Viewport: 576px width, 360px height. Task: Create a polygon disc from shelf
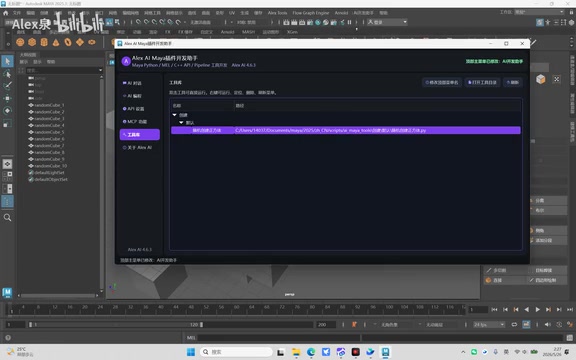click(91, 42)
